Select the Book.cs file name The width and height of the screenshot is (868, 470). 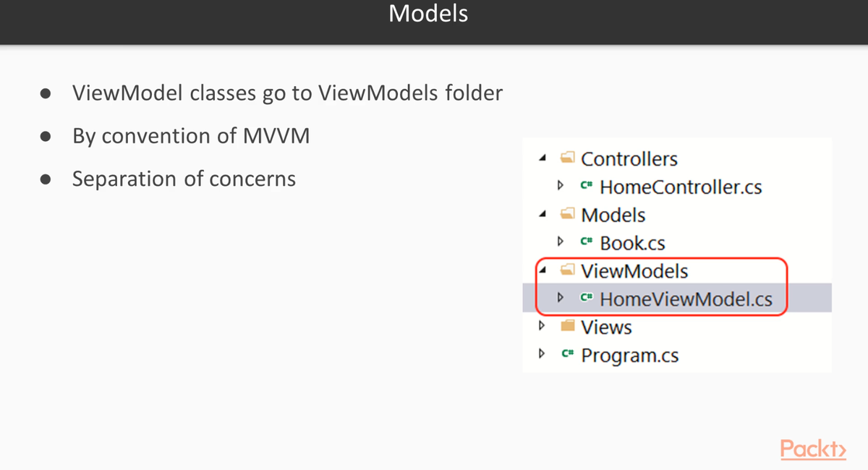click(632, 244)
